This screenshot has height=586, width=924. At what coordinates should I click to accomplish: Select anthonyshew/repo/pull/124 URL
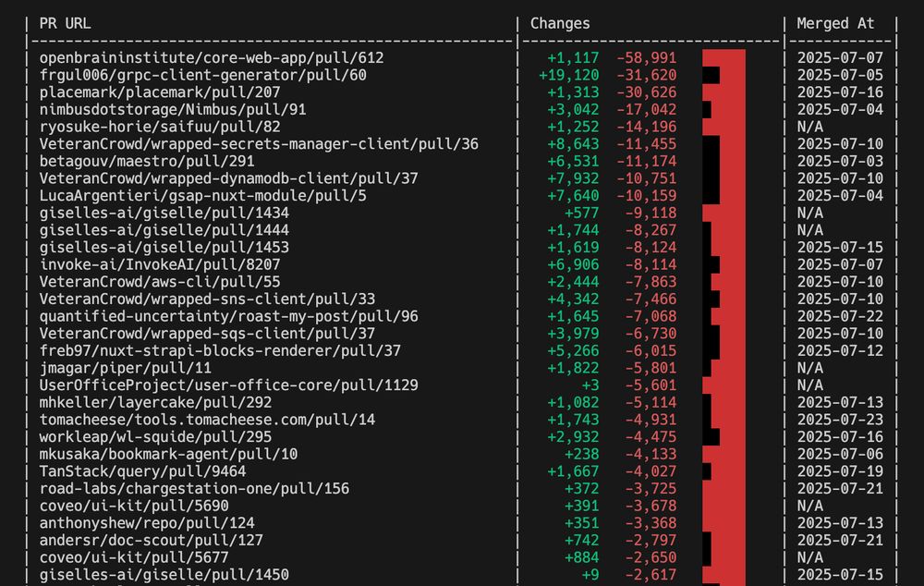point(147,523)
